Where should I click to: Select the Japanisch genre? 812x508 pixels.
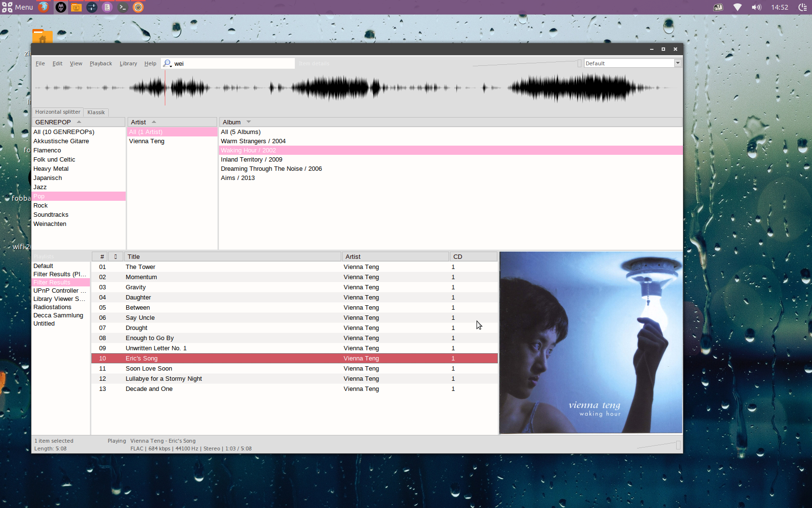click(79, 178)
